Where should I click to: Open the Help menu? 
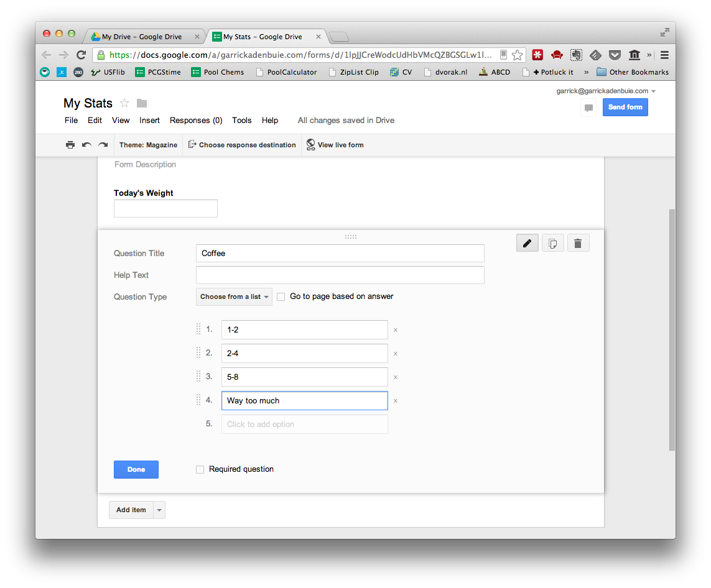point(270,121)
